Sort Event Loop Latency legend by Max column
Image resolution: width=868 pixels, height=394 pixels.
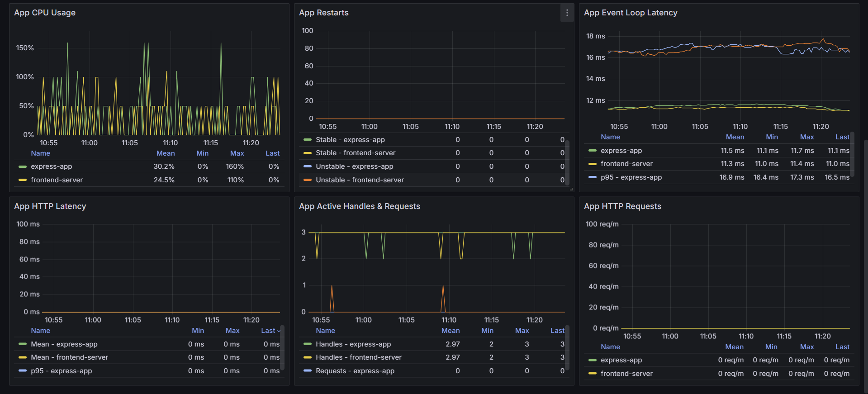point(807,137)
